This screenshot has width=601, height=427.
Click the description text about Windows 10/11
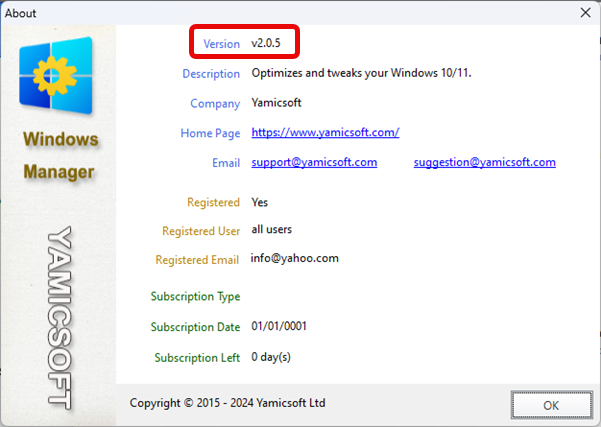[x=361, y=73]
